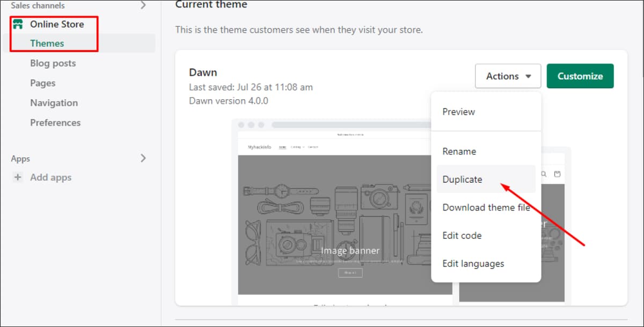Click the Myhackinfo store name in preview
This screenshot has height=327, width=644.
click(x=260, y=147)
